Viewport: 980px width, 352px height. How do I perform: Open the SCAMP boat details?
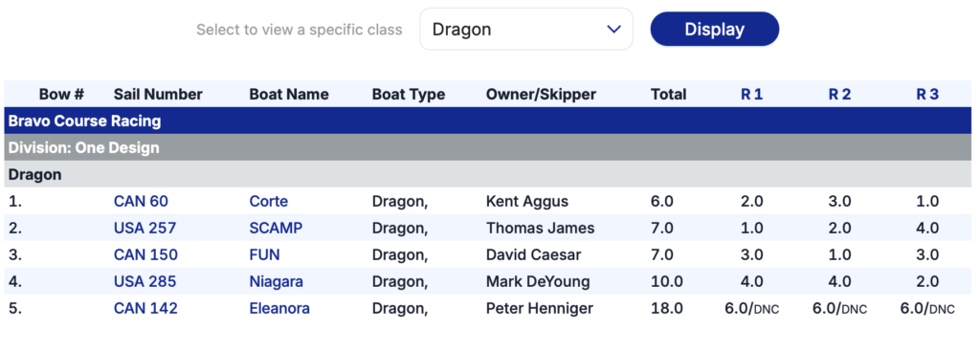click(x=276, y=229)
